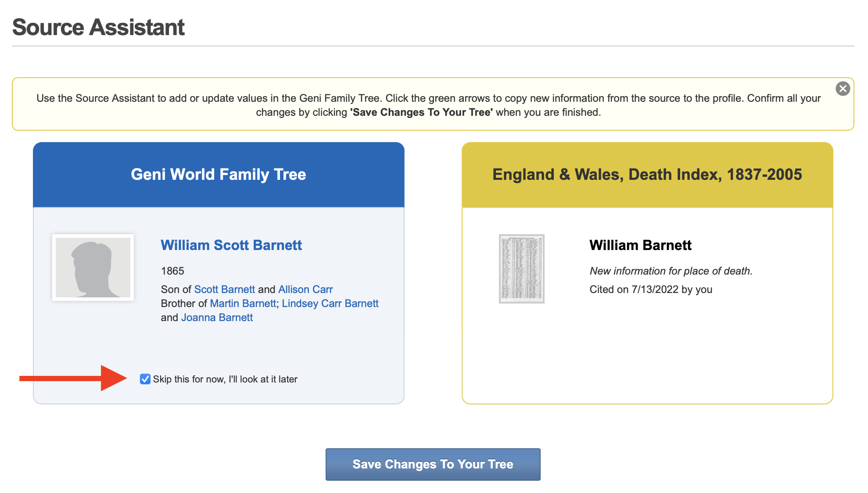Click the Source Assistant page title
The height and width of the screenshot is (493, 868).
pos(98,27)
